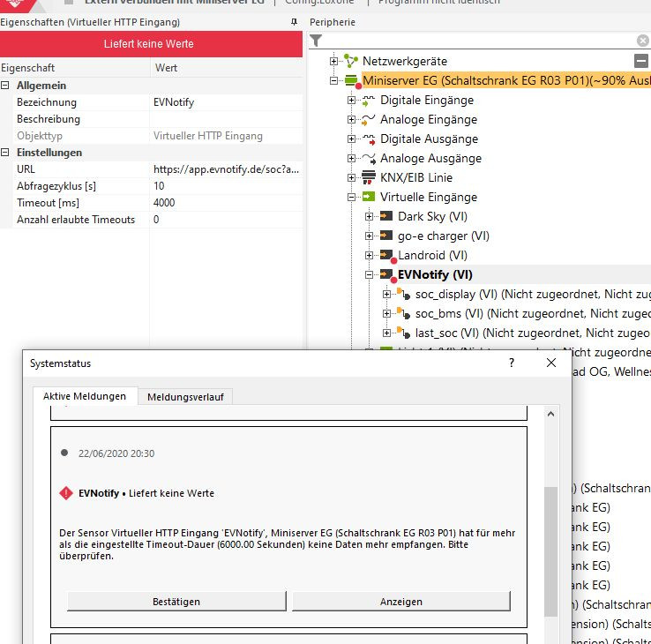Collapse the Allgemein property group

pos(5,86)
